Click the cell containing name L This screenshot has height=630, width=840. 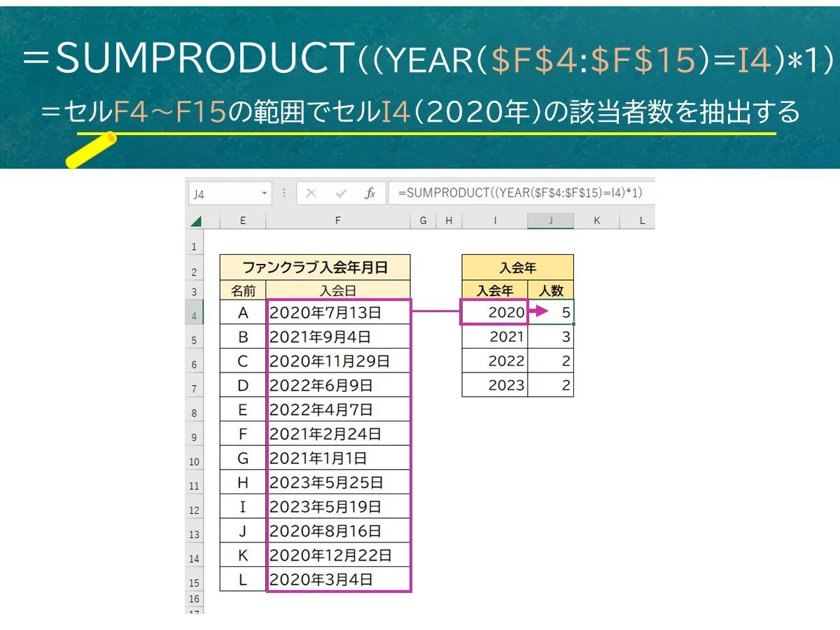click(x=242, y=579)
